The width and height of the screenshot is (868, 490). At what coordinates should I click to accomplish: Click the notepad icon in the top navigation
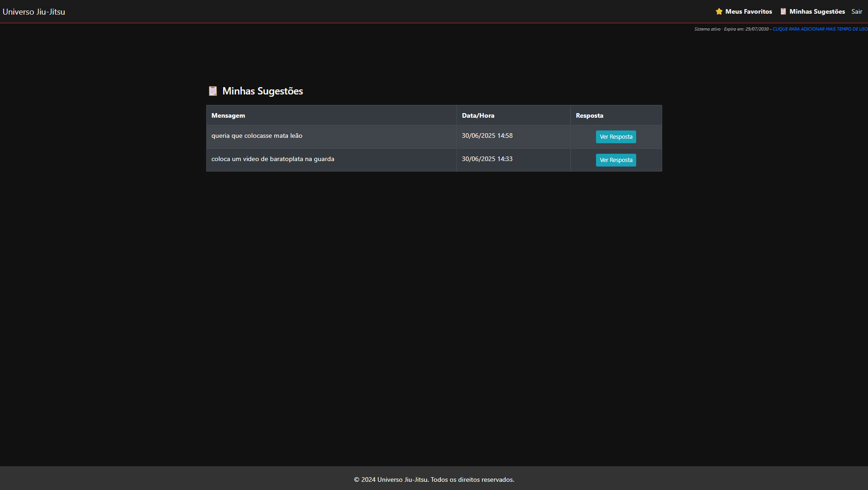tap(783, 11)
